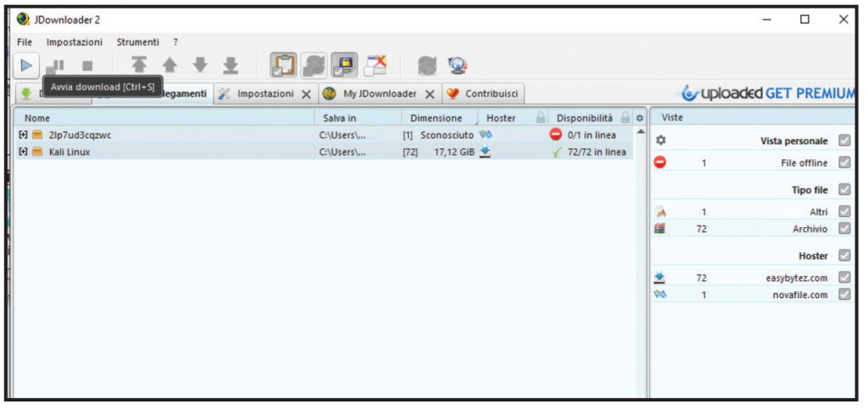Close the My JDownloader tab
This screenshot has width=868, height=409.
click(429, 95)
